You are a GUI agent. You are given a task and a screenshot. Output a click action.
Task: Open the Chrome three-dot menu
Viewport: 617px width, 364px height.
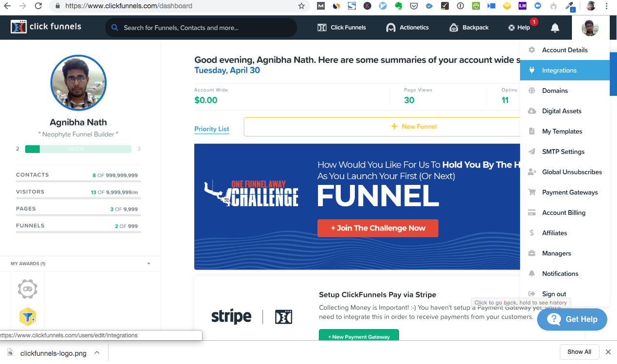(606, 6)
